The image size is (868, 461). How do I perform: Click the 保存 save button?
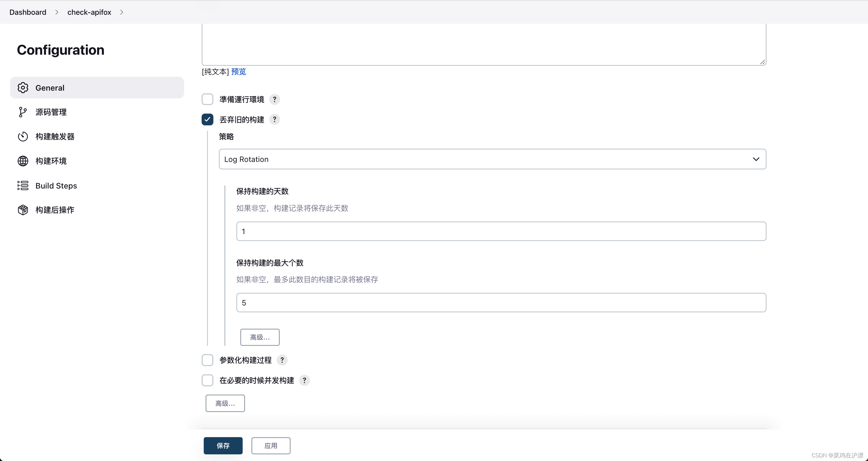tap(223, 446)
